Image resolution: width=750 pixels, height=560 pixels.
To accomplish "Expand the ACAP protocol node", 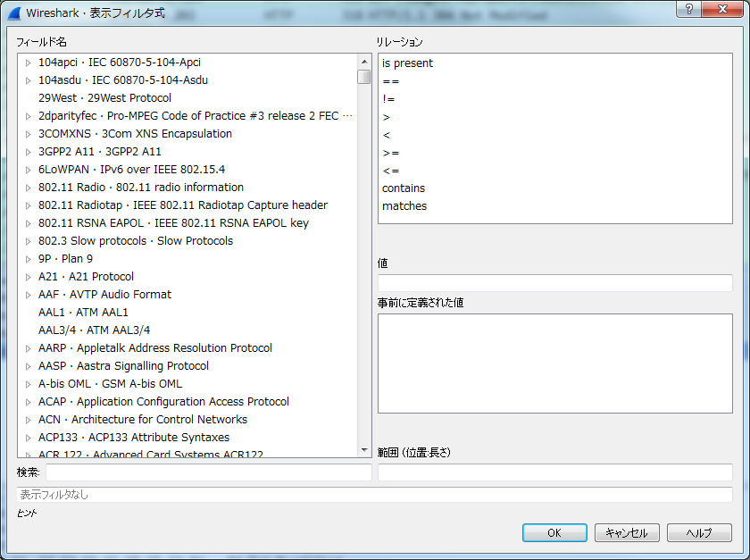I will pos(29,402).
